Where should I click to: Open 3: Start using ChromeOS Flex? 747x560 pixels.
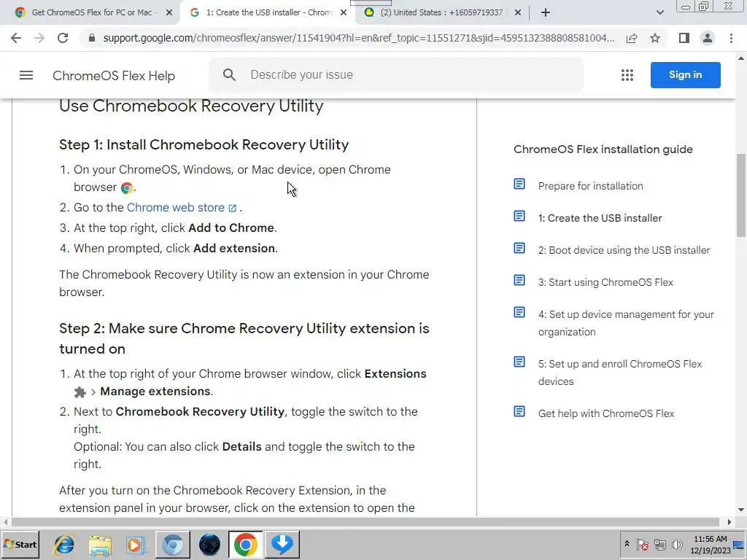[605, 282]
